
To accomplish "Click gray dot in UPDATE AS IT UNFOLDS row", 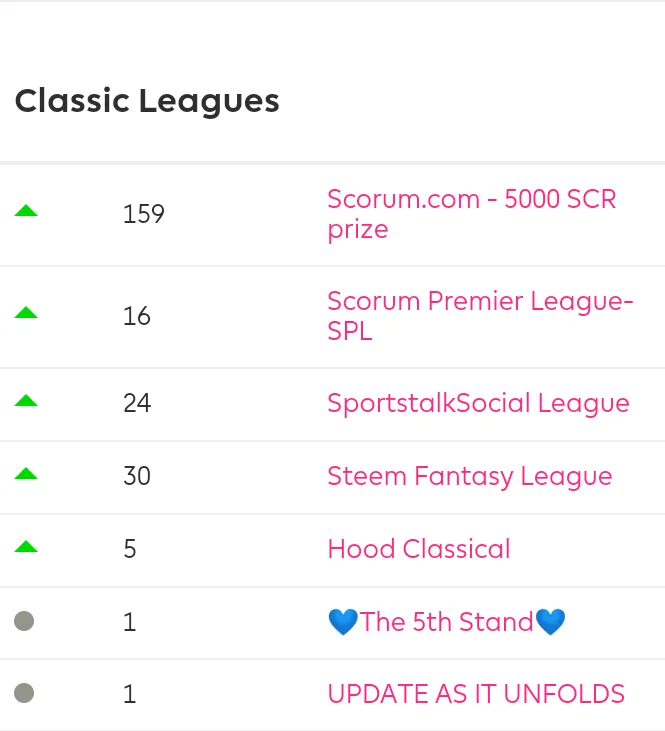I will [24, 693].
